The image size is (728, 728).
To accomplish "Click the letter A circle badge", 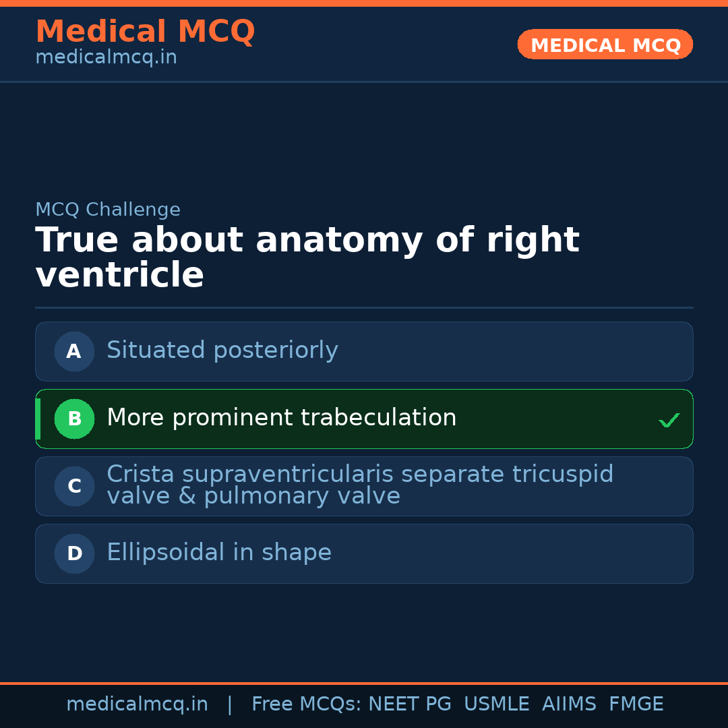I will 74,351.
